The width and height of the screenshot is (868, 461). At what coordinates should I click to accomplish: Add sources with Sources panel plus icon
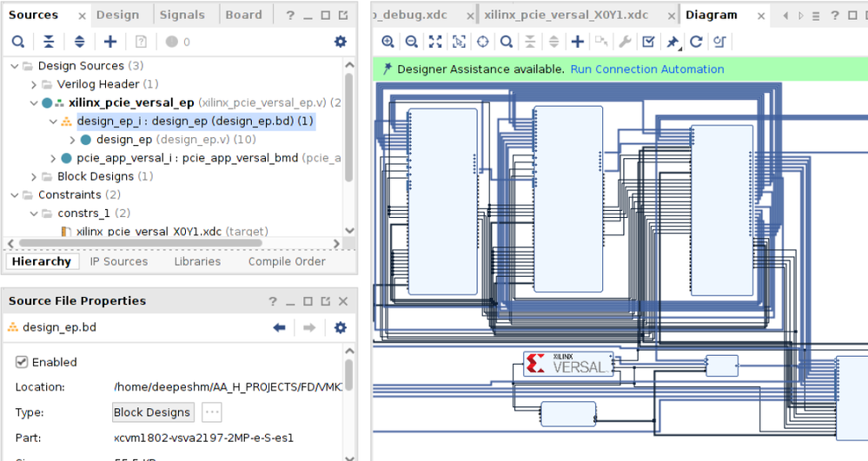110,42
